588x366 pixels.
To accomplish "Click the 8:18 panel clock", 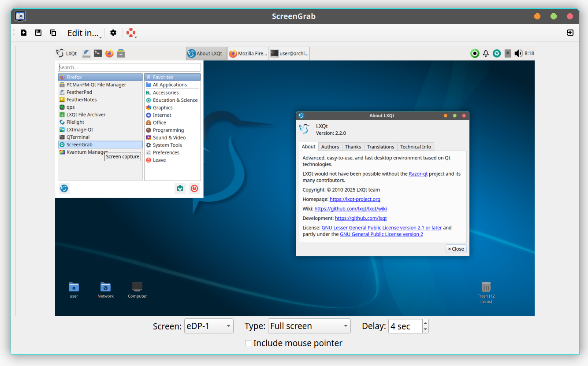I will [x=529, y=53].
